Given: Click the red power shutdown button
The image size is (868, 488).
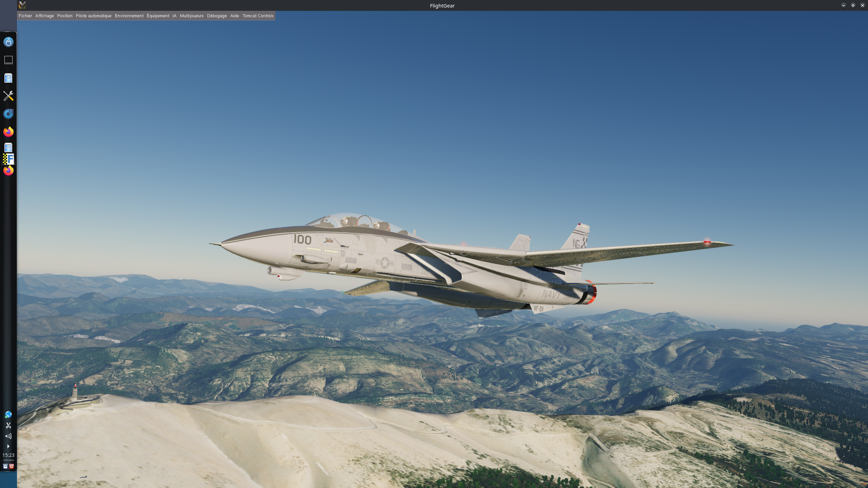Looking at the screenshot, I should [12, 466].
